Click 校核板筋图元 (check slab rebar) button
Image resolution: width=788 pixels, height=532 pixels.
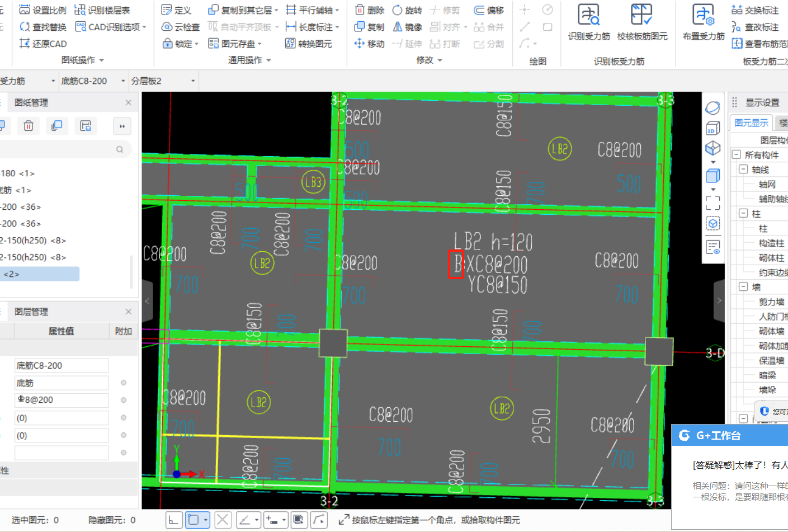(642, 22)
